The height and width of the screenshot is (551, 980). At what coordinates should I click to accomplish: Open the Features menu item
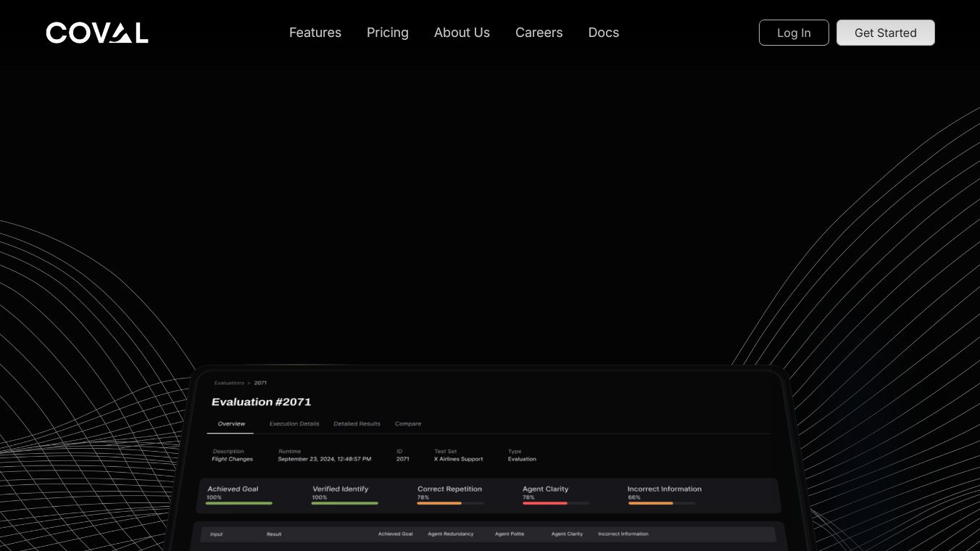click(315, 33)
